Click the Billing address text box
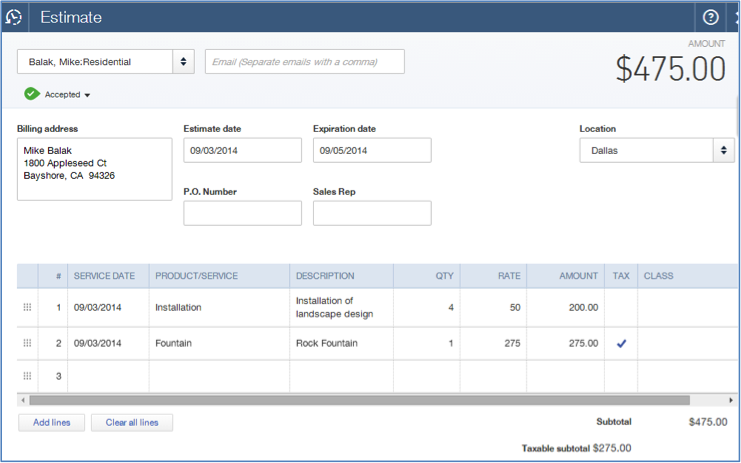This screenshot has width=741, height=463. pyautogui.click(x=95, y=169)
